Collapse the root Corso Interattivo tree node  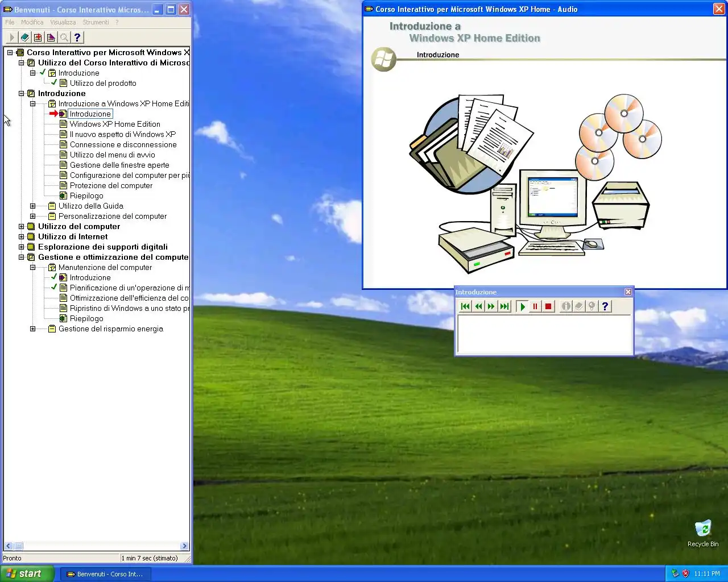10,52
